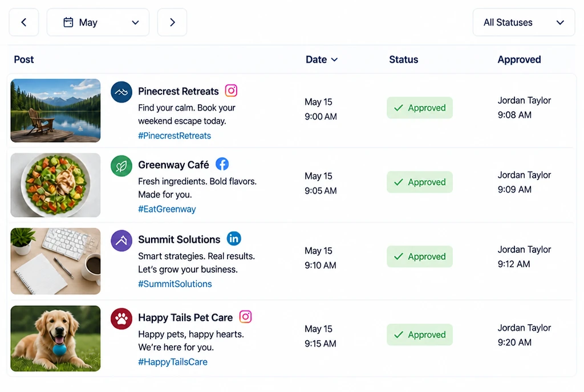This screenshot has width=584, height=392.
Task: Click the caption 'Smart strategies. Real results.'
Action: 196,256
